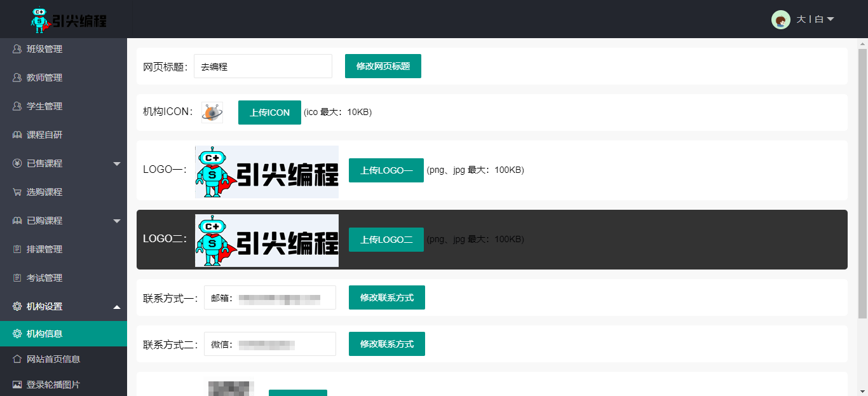Click the 班级管理 person icon in sidebar

point(17,49)
